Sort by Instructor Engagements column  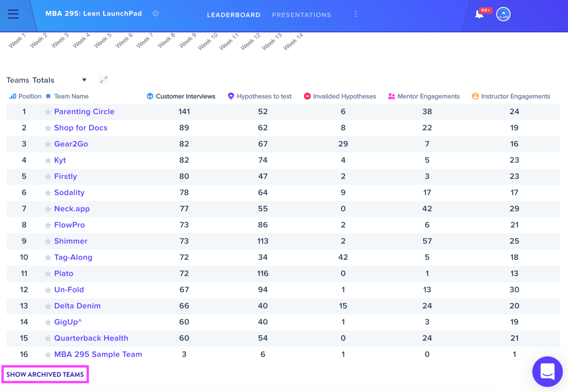[x=511, y=96]
